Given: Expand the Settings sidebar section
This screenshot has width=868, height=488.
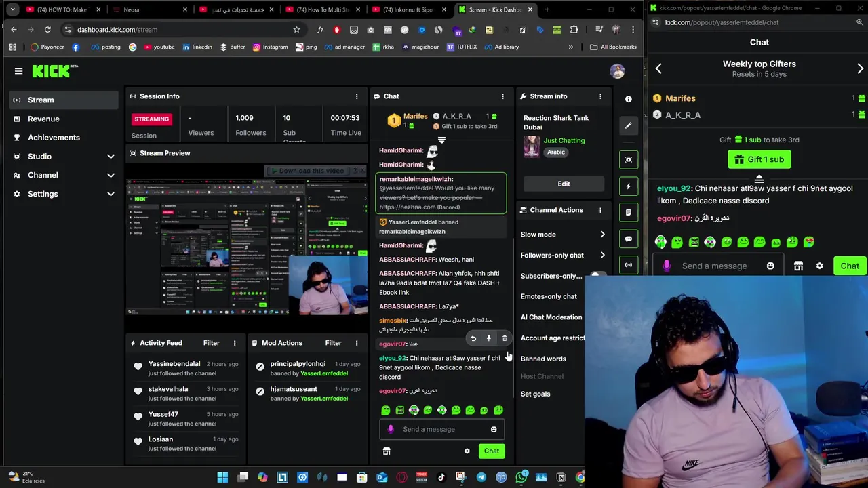Looking at the screenshot, I should pyautogui.click(x=111, y=194).
